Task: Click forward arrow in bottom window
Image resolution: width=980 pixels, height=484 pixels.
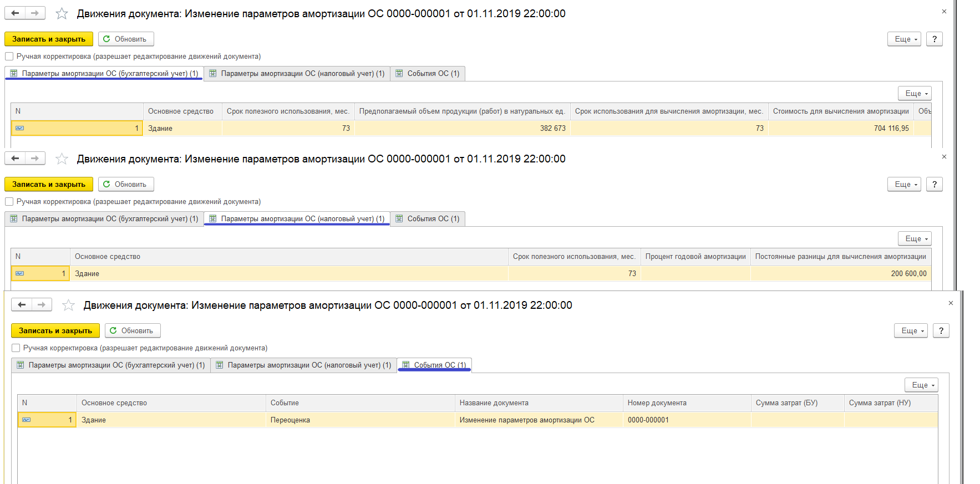Action: pos(42,304)
